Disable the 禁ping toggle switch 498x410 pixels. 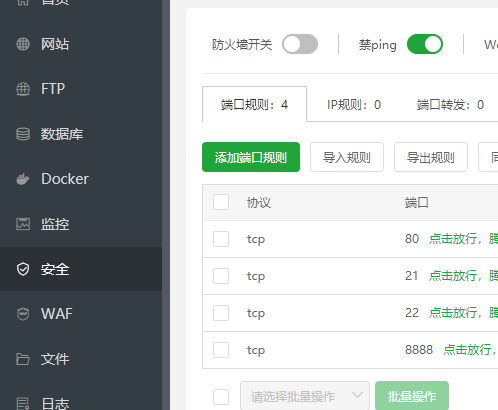click(x=425, y=44)
